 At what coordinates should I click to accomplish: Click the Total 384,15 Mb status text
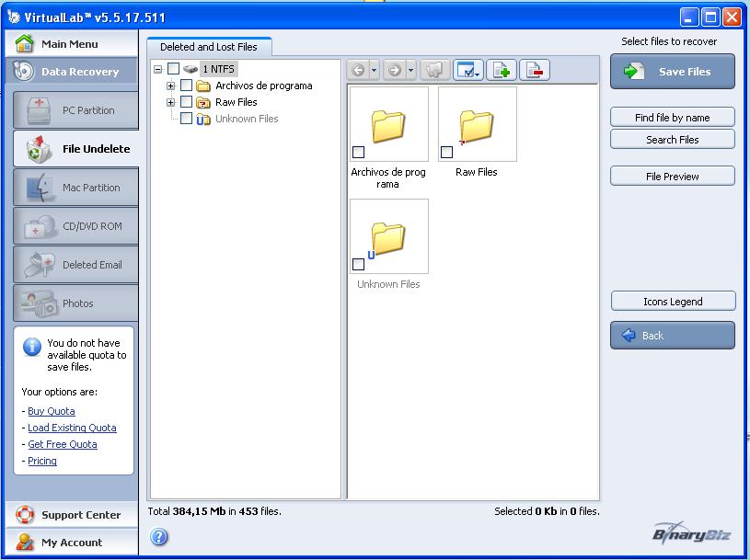click(214, 511)
